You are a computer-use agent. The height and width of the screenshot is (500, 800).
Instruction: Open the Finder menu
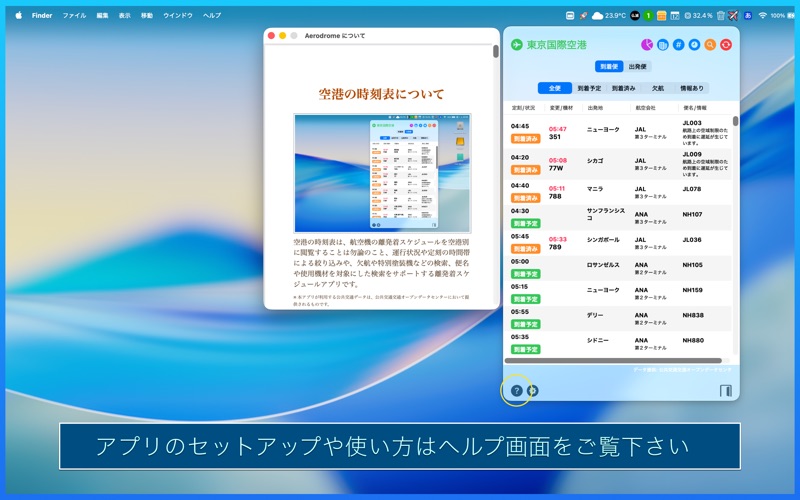pos(42,15)
